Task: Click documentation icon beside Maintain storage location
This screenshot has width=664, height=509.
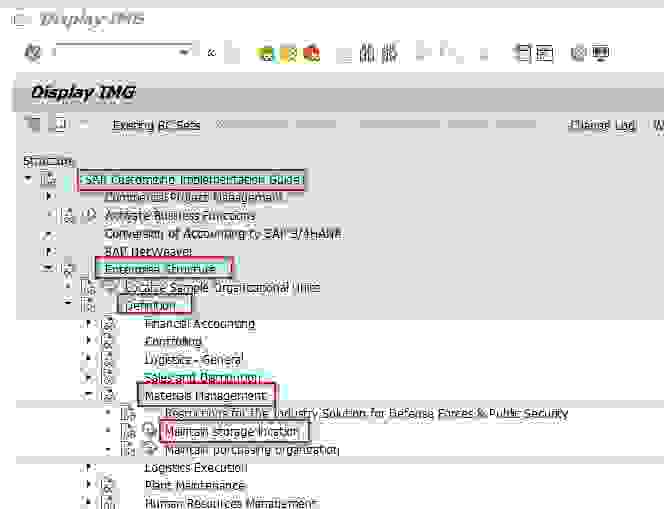Action: point(127,431)
